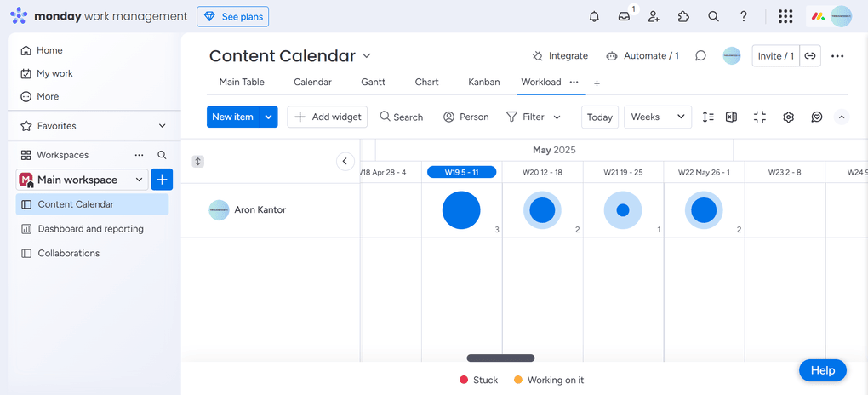Open the inbox with one update
868x395 pixels.
[624, 16]
